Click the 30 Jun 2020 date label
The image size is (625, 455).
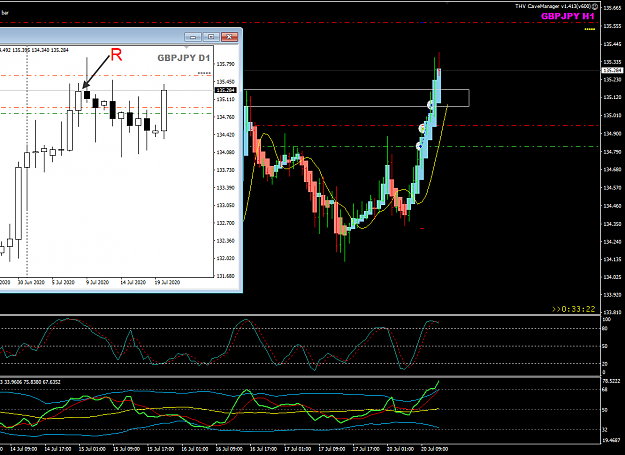tap(31, 282)
